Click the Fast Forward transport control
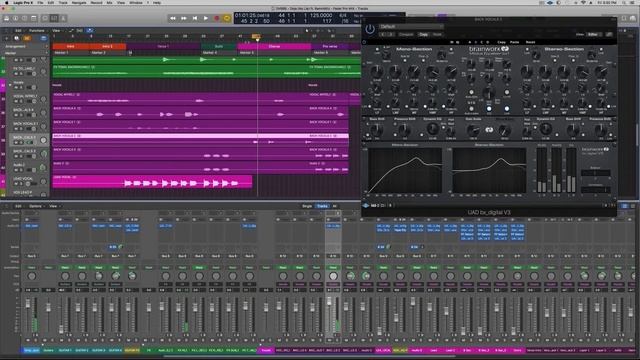 pos(184,18)
